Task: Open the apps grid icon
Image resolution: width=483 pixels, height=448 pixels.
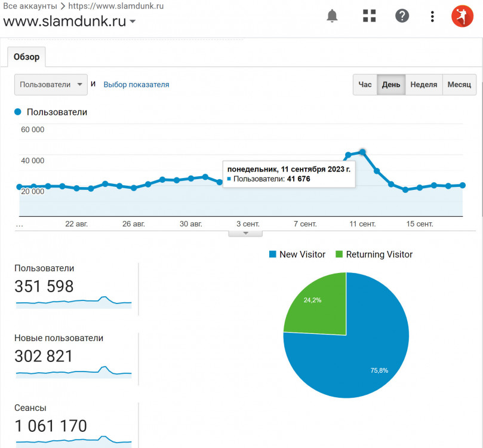Action: point(370,16)
